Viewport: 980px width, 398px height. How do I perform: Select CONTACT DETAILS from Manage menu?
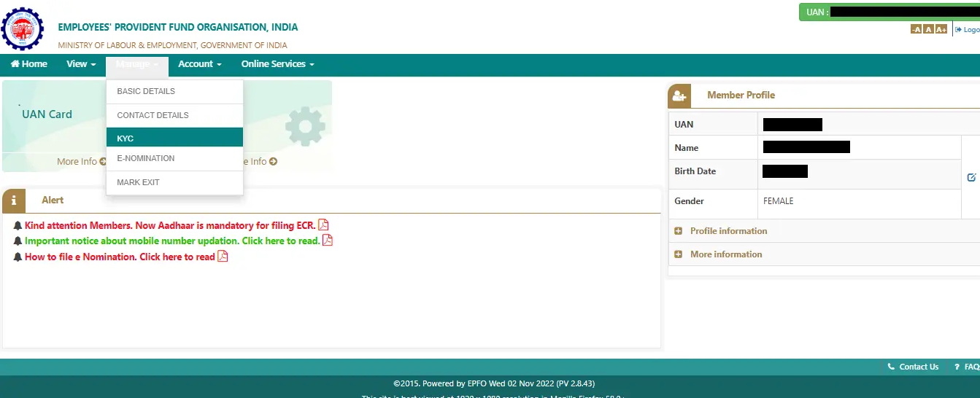pyautogui.click(x=174, y=115)
